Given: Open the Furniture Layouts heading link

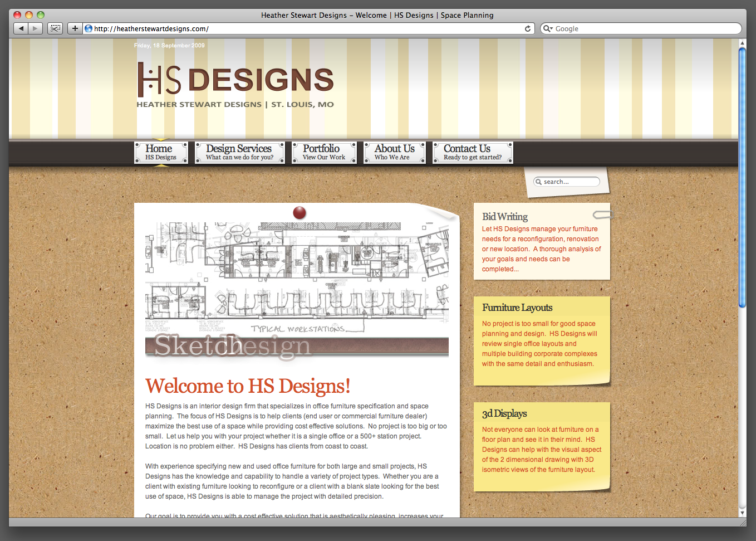Looking at the screenshot, I should click(517, 308).
